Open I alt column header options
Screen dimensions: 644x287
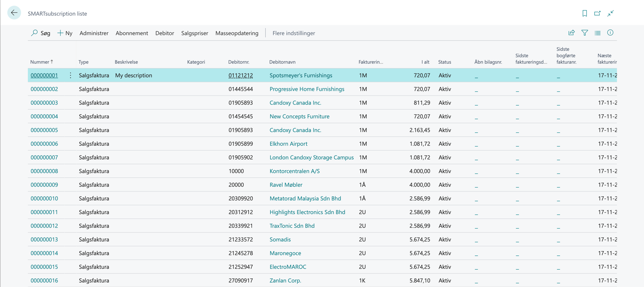[425, 62]
